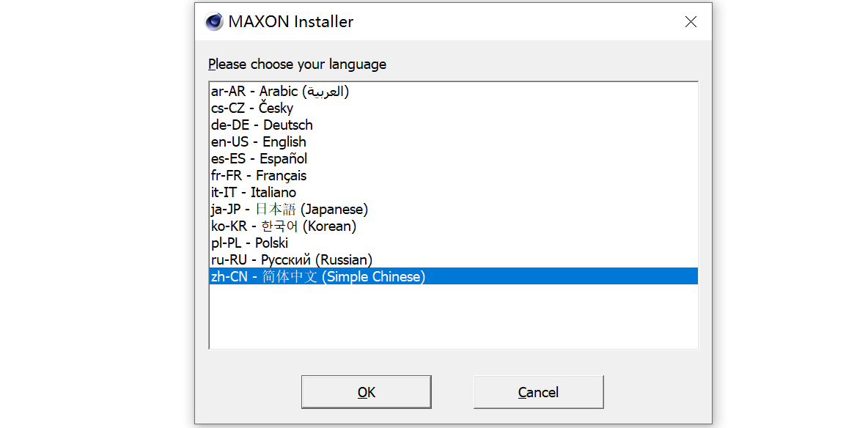Click highlighted zh-CN Simple Chinese entry
This screenshot has width=868, height=428.
(x=317, y=277)
